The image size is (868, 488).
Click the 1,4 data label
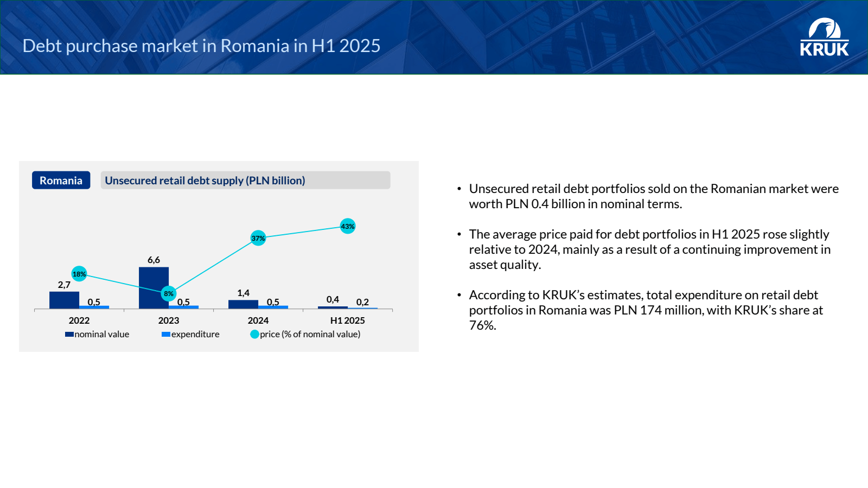click(x=243, y=293)
